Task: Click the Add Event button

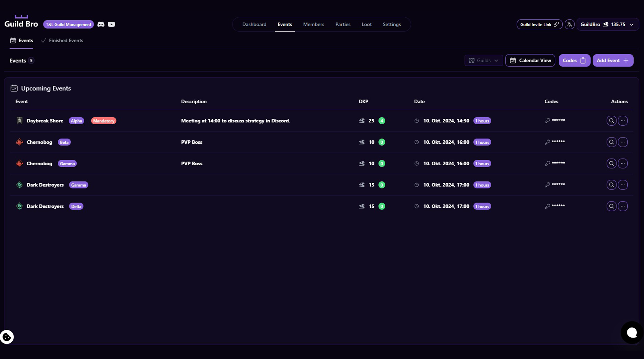Action: pos(613,60)
